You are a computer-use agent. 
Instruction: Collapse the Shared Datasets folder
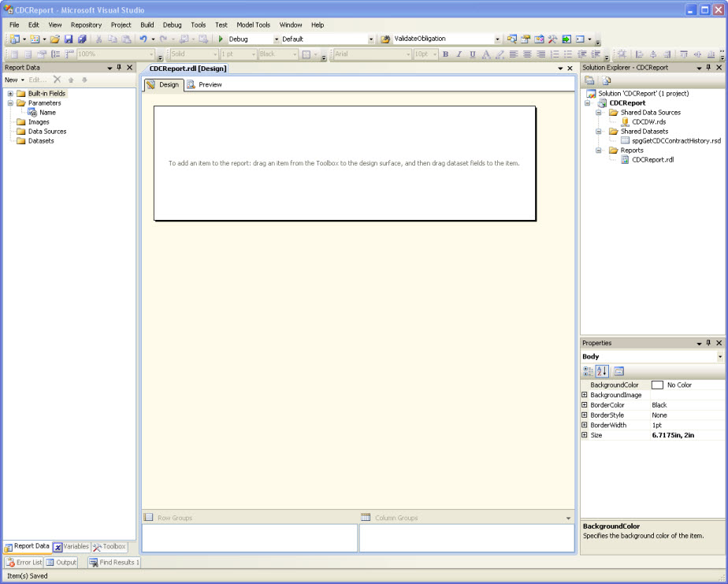pyautogui.click(x=599, y=132)
